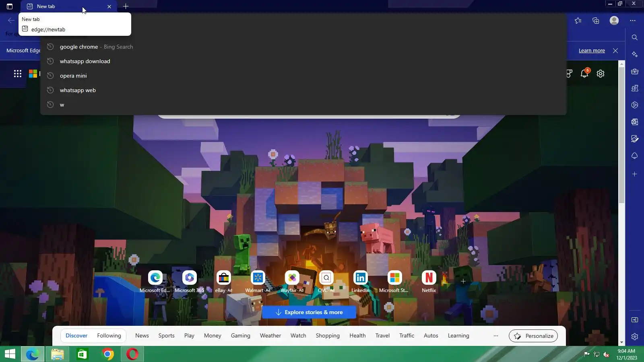This screenshot has height=362, width=644.
Task: Open the QVC quick link
Action: click(x=326, y=281)
